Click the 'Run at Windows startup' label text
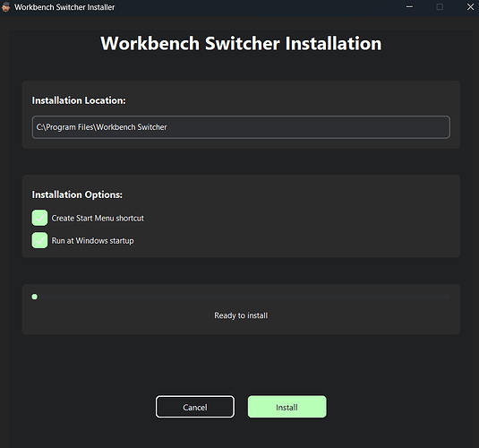This screenshot has height=448, width=479. (x=92, y=241)
